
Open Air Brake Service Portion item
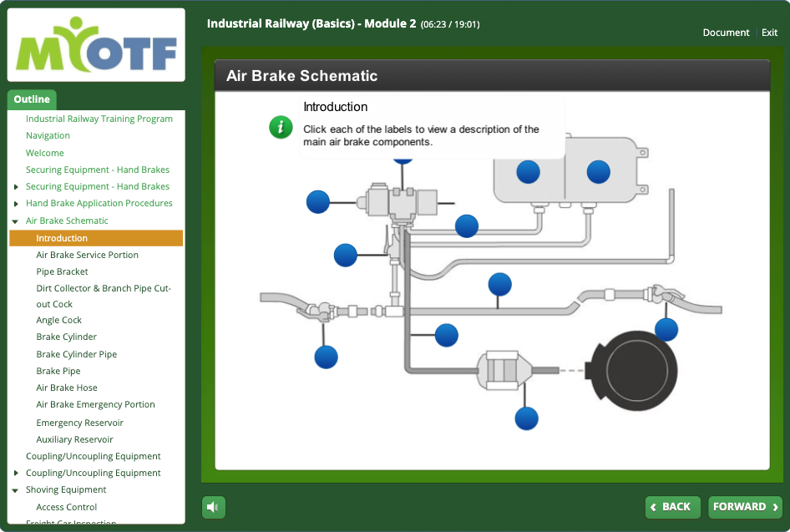[87, 255]
